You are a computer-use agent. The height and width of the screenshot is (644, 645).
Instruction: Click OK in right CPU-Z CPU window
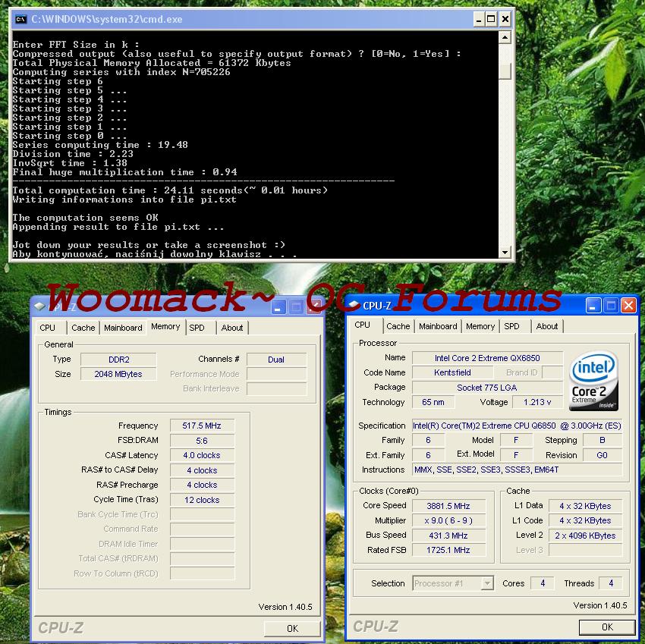click(607, 627)
